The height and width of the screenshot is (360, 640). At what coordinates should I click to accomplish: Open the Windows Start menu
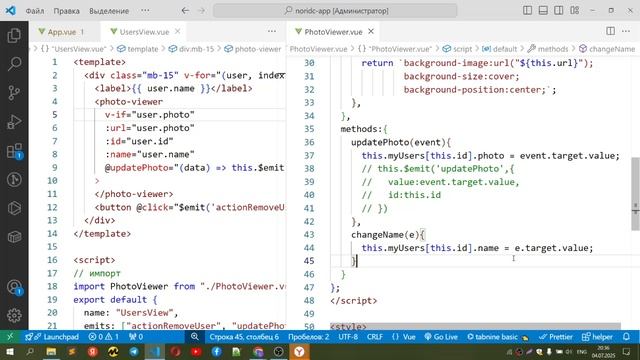click(x=9, y=351)
